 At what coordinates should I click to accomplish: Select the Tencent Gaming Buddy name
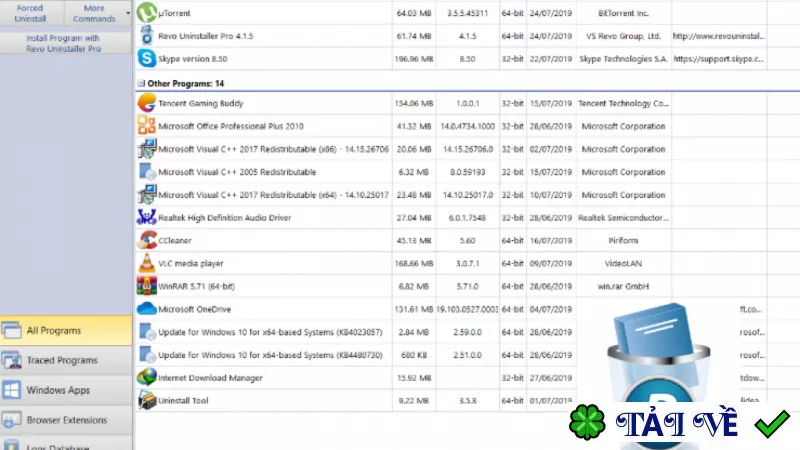tap(201, 103)
